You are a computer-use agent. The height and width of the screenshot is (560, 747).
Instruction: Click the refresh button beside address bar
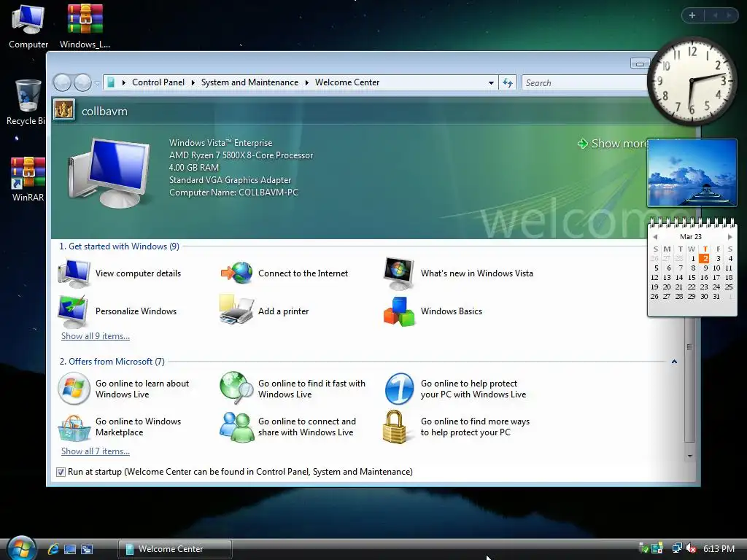(x=508, y=83)
